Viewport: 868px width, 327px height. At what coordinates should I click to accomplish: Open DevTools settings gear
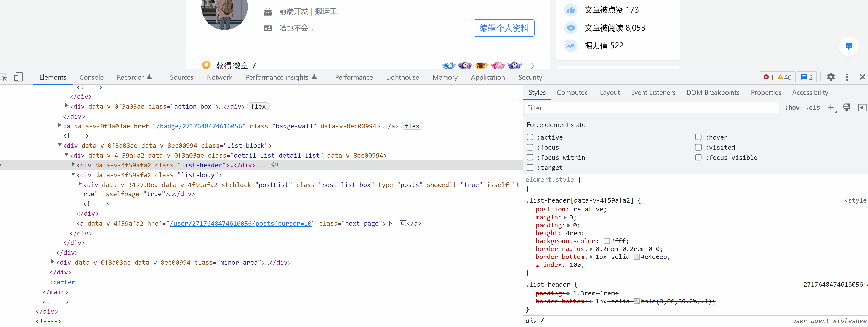[x=831, y=77]
